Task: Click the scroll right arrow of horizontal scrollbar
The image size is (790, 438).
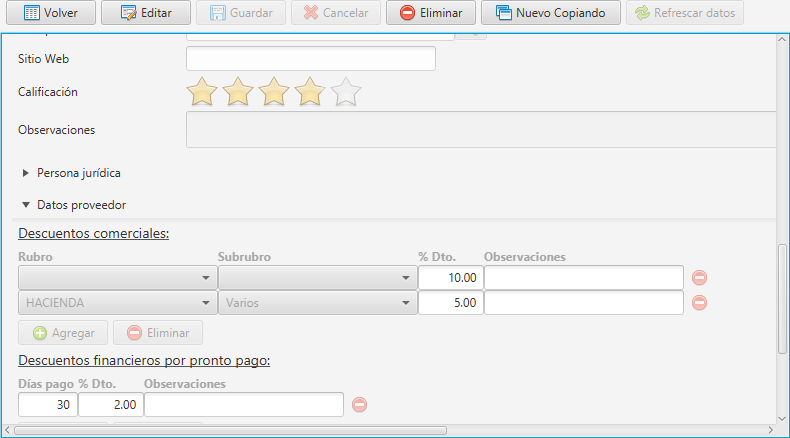Action: 770,430
